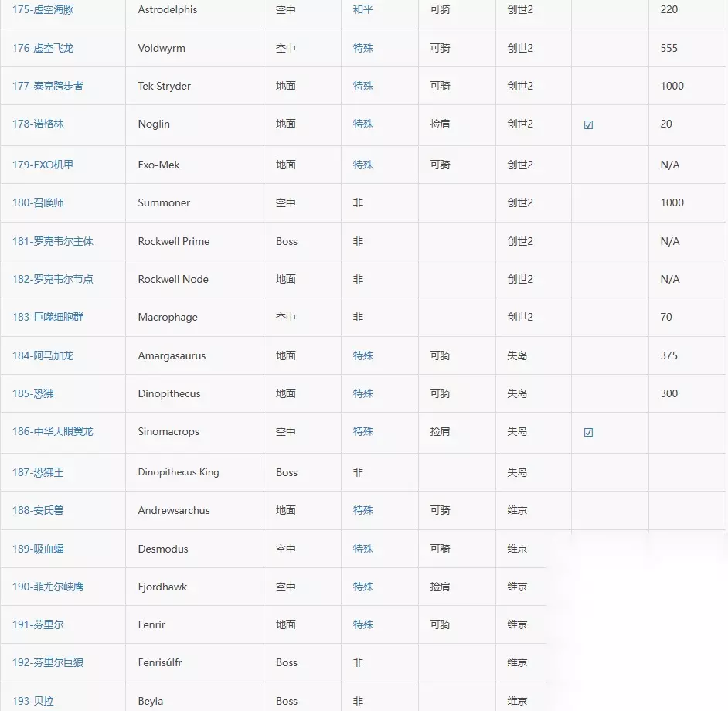Click the 特殊 link in Tek Stryder row
This screenshot has width=728, height=711.
click(363, 86)
